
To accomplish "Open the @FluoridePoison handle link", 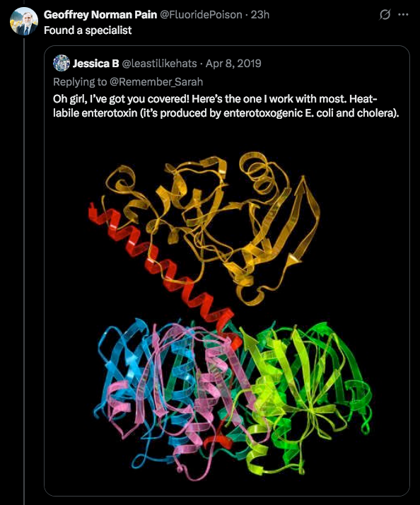I will (x=201, y=15).
